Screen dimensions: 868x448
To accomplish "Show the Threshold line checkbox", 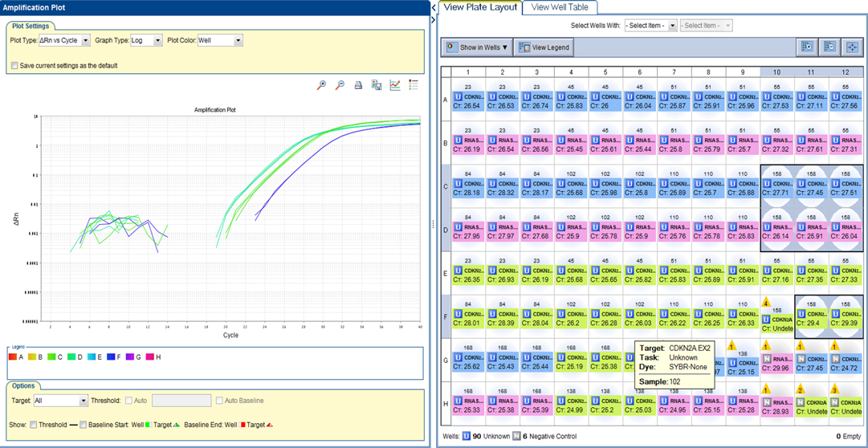I will (34, 425).
